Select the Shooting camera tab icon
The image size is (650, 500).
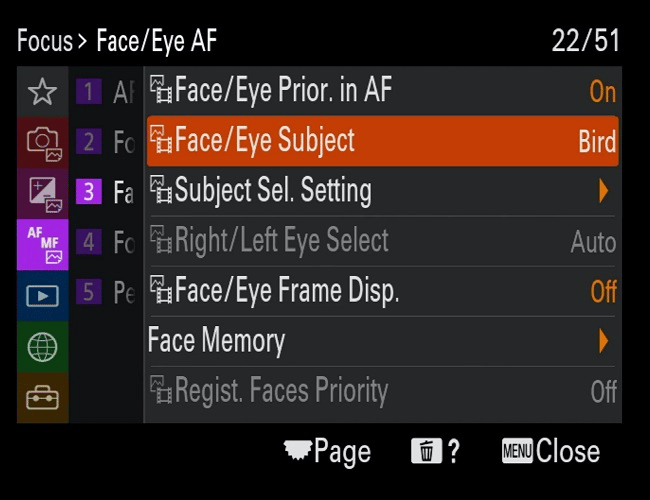[x=42, y=142]
